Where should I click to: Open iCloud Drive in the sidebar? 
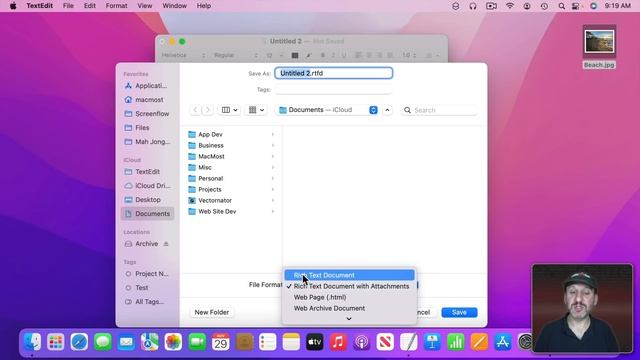[147, 186]
